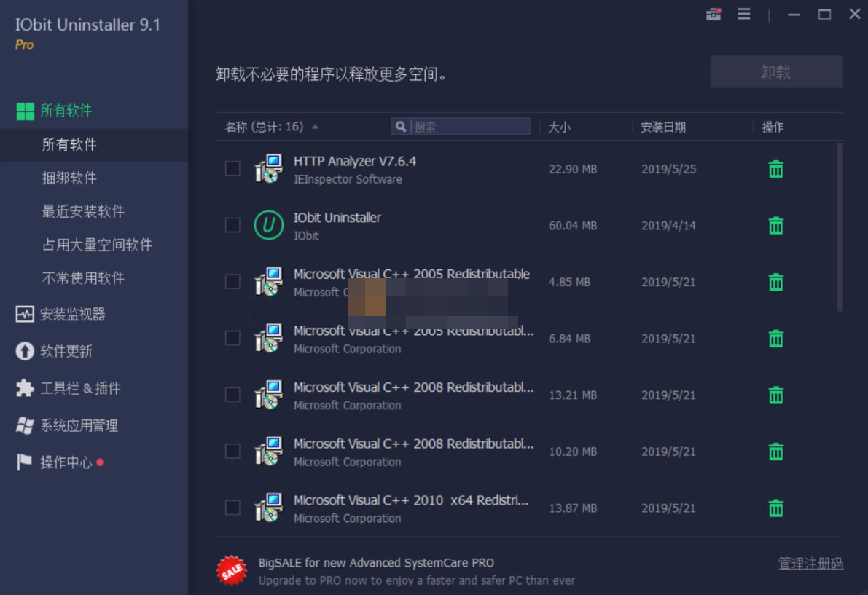Uninstall HTTP Analyzer via its trash icon
The height and width of the screenshot is (595, 868).
tap(775, 168)
